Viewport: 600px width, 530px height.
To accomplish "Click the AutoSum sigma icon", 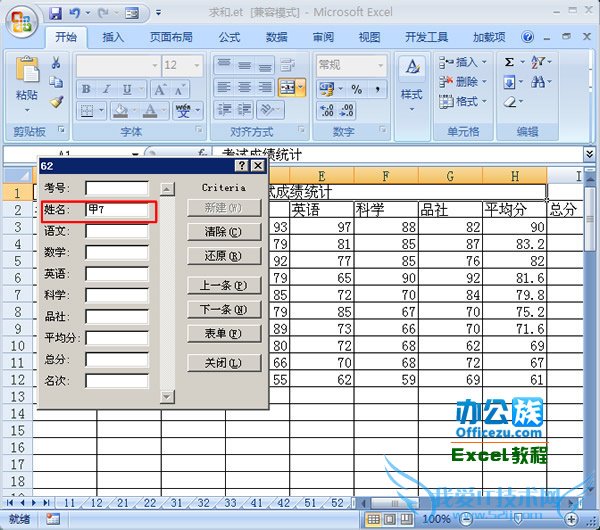I will coord(509,62).
